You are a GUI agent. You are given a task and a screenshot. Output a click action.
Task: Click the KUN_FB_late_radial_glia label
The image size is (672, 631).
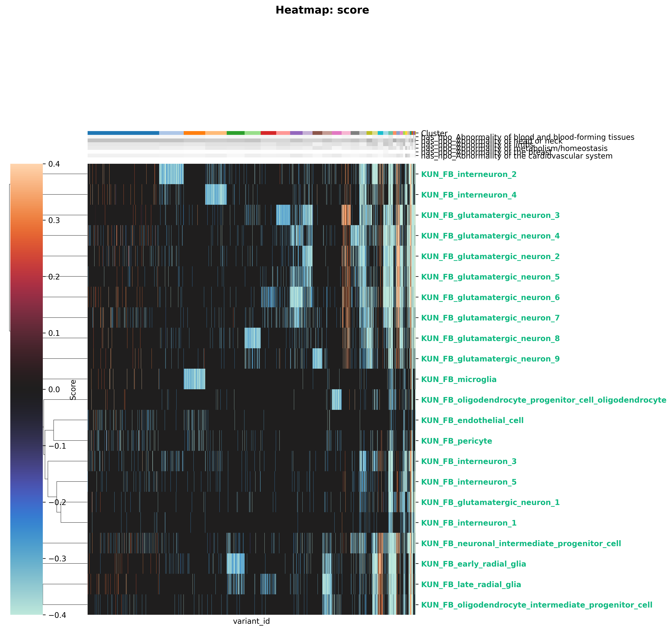[471, 584]
